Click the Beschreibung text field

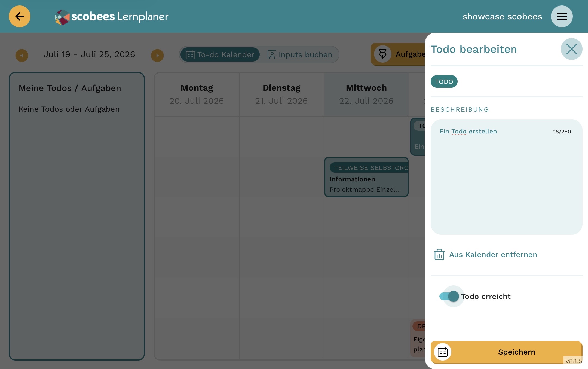(506, 177)
